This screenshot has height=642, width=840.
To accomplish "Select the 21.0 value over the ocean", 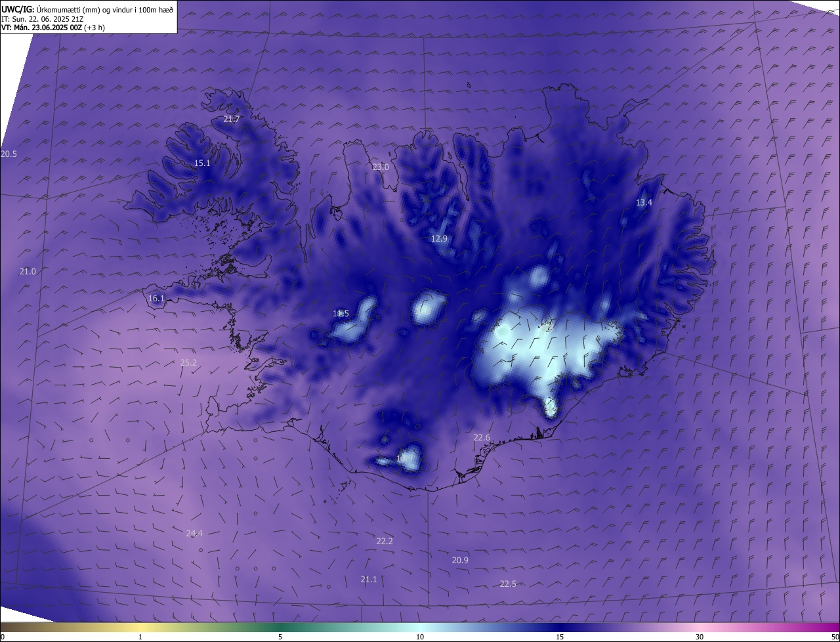I will pos(28,271).
